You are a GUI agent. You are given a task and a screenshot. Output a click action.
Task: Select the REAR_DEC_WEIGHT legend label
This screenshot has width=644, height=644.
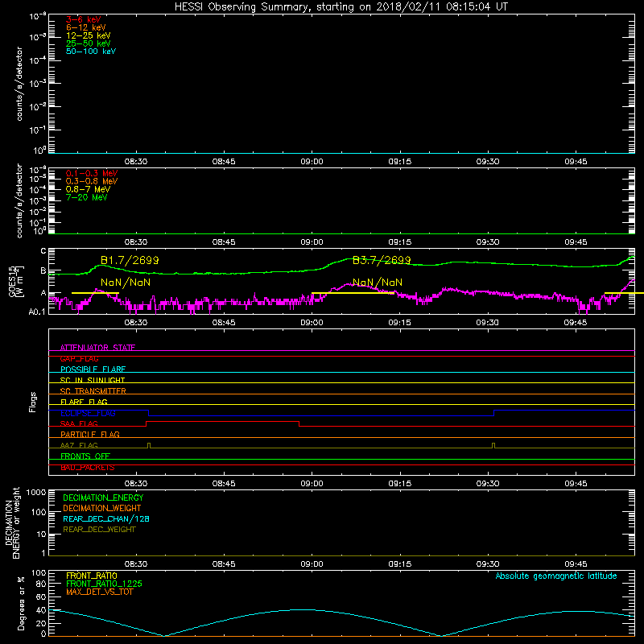pos(99,530)
